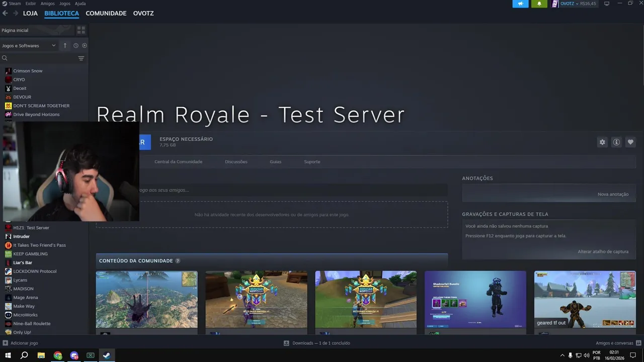Screen dimensions: 644x362
Task: Open the announcements megaphone icon
Action: [520, 4]
